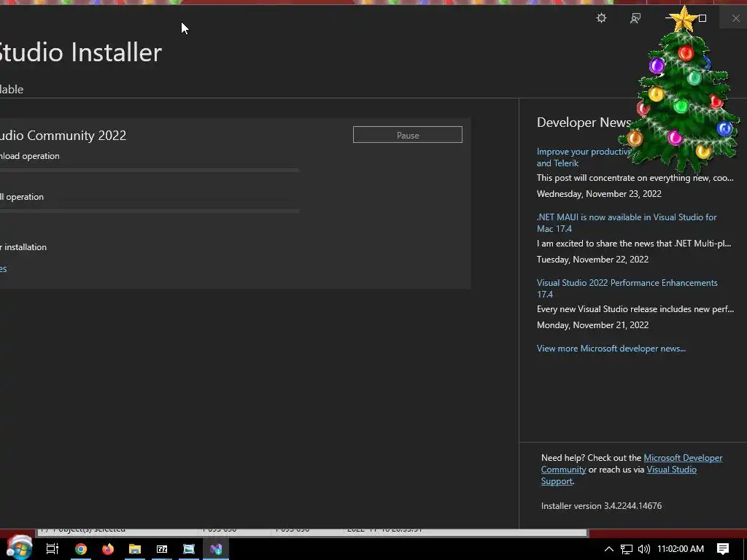Click the Installer version 3.4.2244.14676 text
This screenshot has height=560, width=747.
pos(601,506)
